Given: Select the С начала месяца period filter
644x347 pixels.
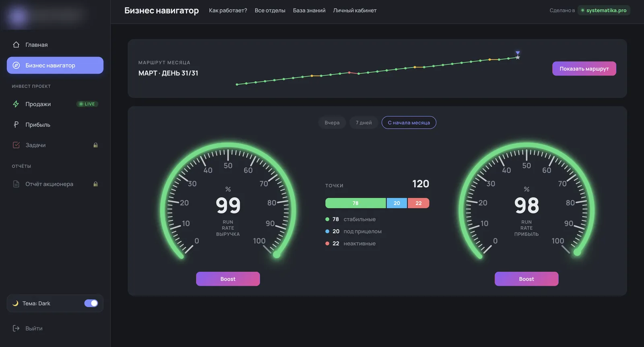Looking at the screenshot, I should click(x=409, y=123).
